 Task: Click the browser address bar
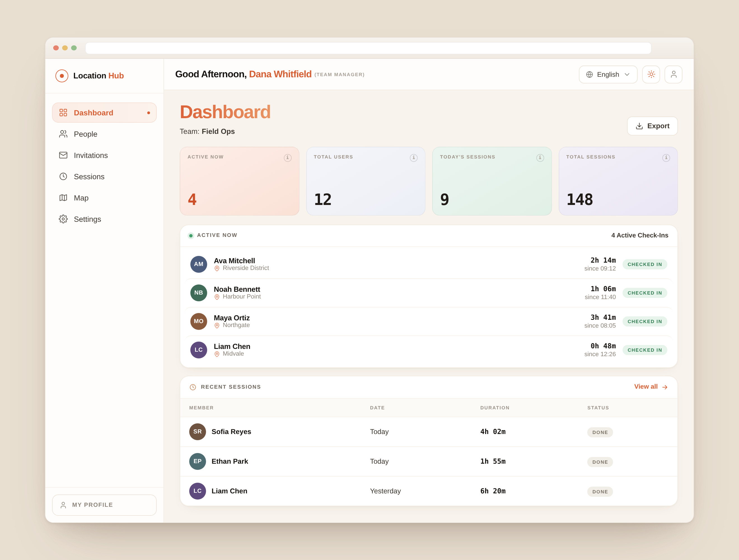368,48
